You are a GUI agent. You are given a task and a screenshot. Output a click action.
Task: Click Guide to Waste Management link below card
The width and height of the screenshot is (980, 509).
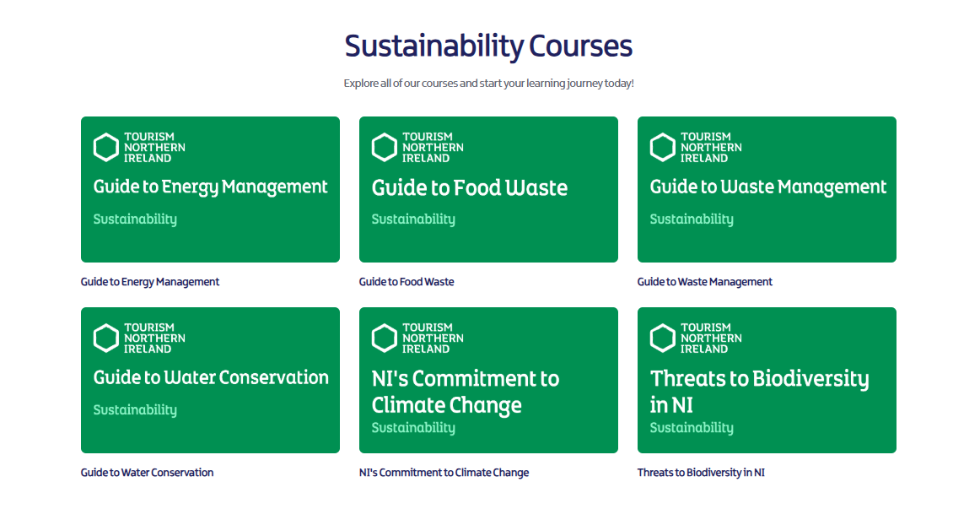point(705,282)
